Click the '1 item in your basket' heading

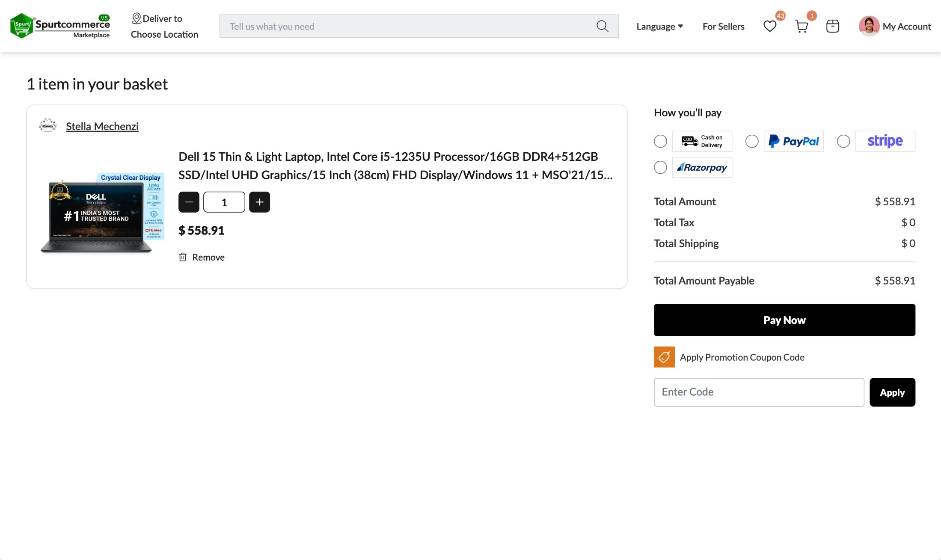97,84
